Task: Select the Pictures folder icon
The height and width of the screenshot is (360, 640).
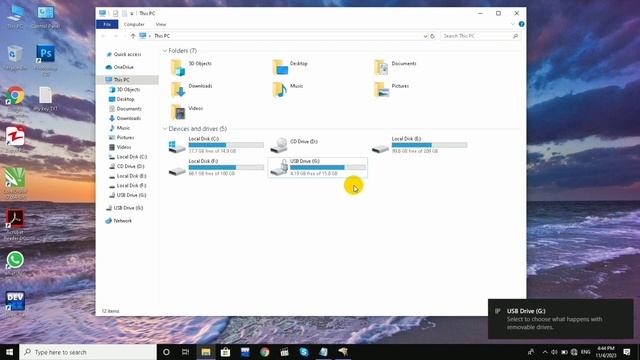Action: [x=381, y=89]
